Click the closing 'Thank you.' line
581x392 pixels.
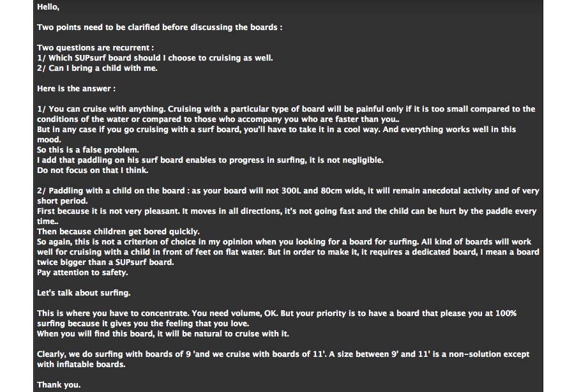(59, 385)
